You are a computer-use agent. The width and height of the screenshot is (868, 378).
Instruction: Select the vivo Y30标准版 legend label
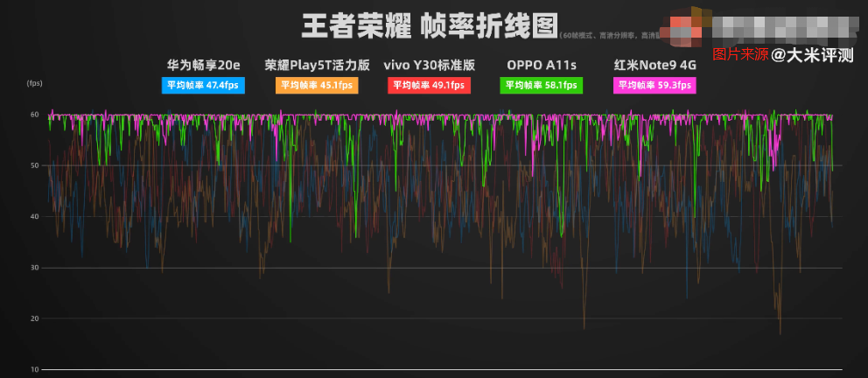[x=430, y=66]
